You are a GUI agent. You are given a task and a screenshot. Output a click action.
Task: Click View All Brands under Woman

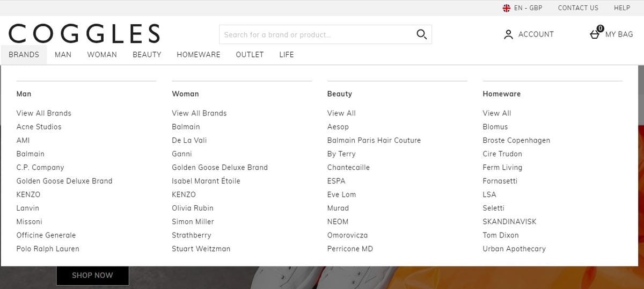[x=199, y=113]
